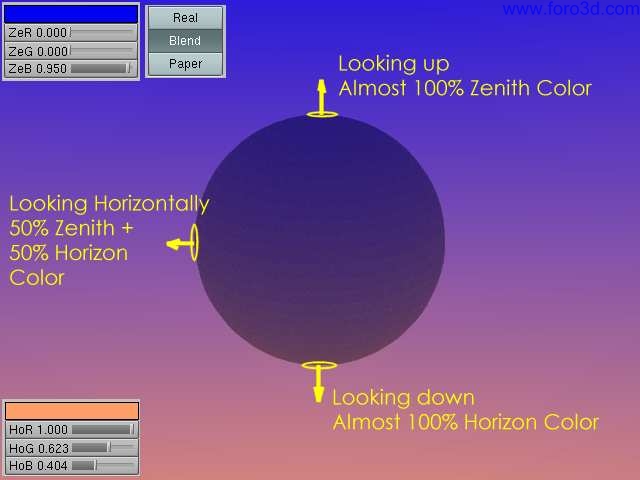
Task: Toggle the Blend sky option
Action: (185, 41)
